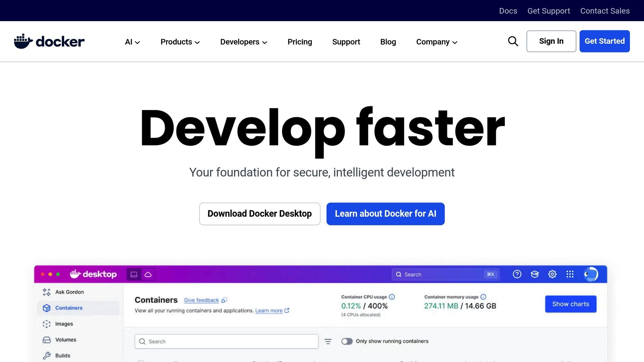Select Volumes label in sidebar
The height and width of the screenshot is (362, 644).
[66, 340]
